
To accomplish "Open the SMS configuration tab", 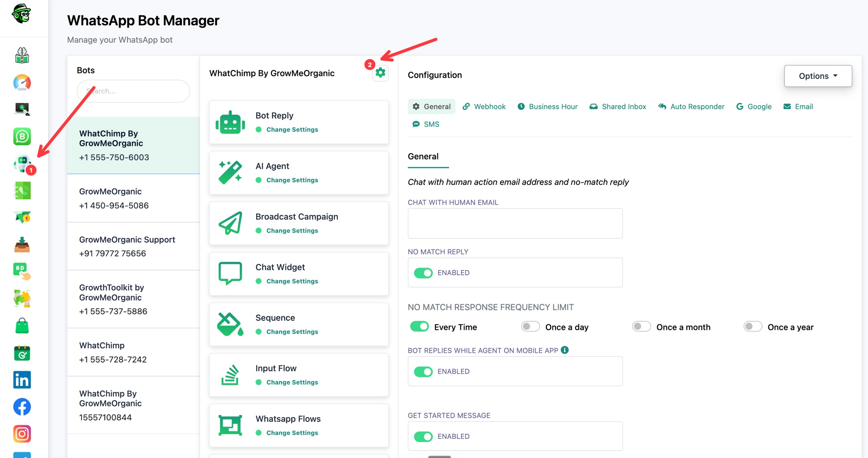I will coord(426,124).
